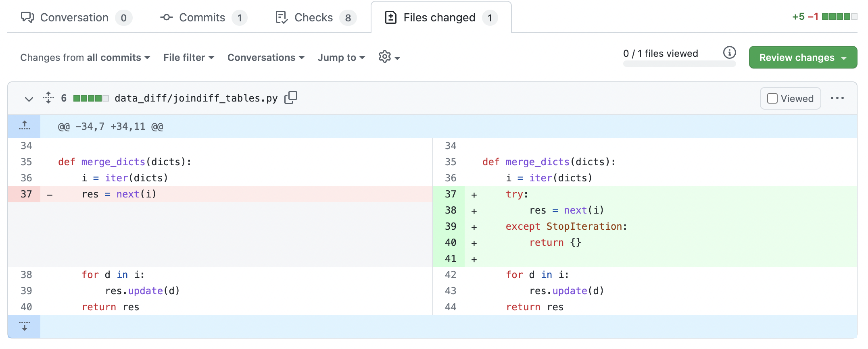
Task: Click the +5 −1 diffstat indicator
Action: click(x=824, y=17)
